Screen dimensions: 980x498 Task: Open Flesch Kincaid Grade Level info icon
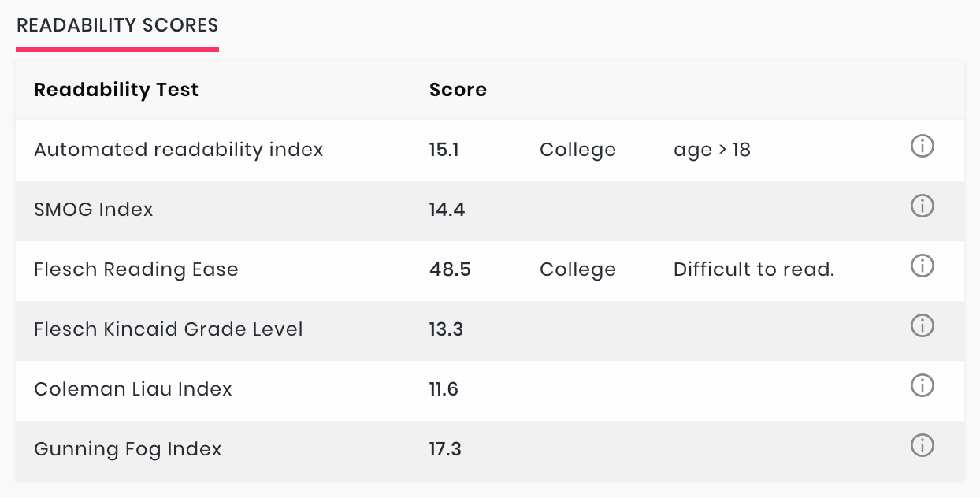pyautogui.click(x=922, y=326)
